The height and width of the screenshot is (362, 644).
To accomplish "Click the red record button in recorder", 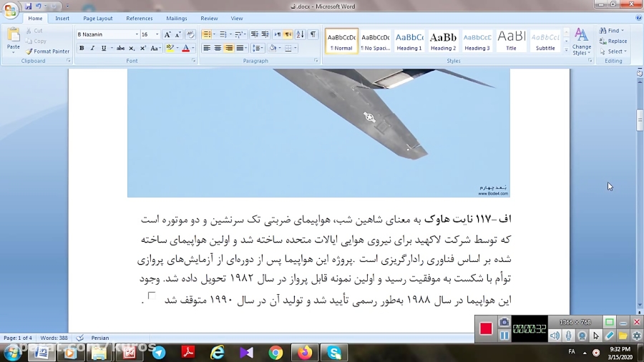I will pos(486,328).
